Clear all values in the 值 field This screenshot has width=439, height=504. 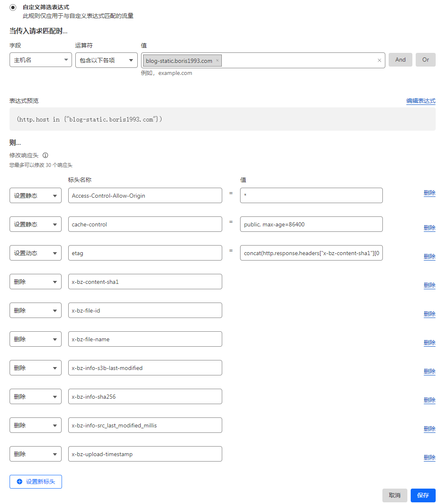379,60
